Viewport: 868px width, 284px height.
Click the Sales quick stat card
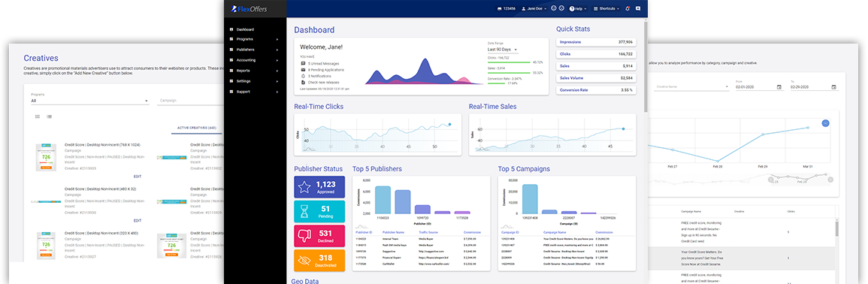596,66
